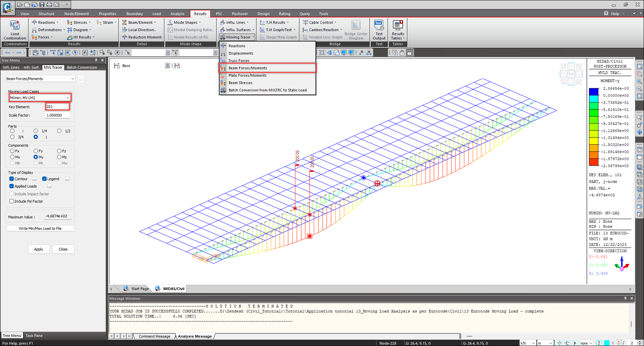Viewport: 644px width, 346px height.
Task: Click the pin icon of Message Window
Action: [x=625, y=298]
